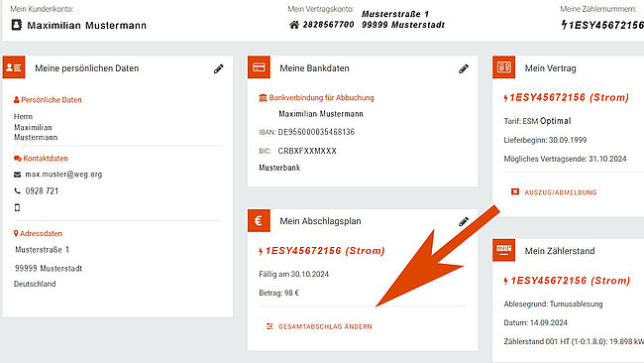
Task: Click 1ESY45672156 (Strom) in Mein Zählerstand
Action: [x=570, y=281]
